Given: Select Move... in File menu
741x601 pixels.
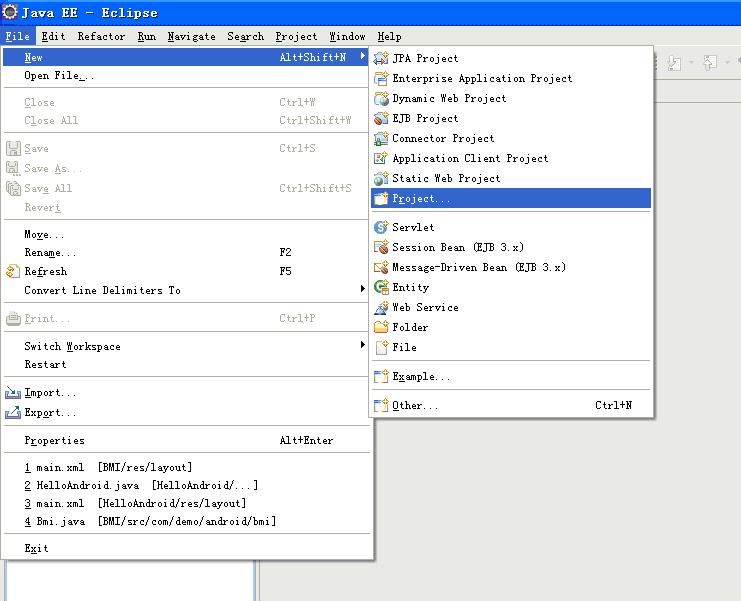Looking at the screenshot, I should [186, 234].
